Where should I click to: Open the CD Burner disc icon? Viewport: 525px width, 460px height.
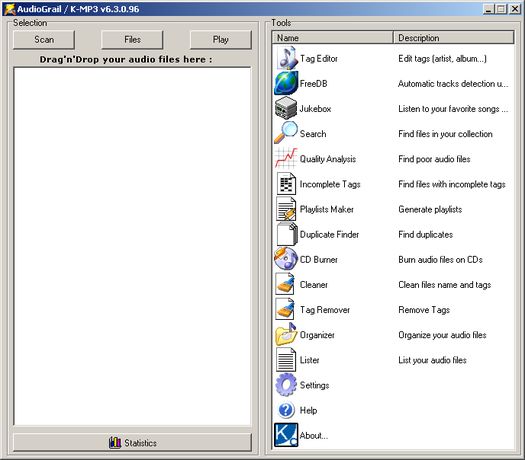coord(286,259)
